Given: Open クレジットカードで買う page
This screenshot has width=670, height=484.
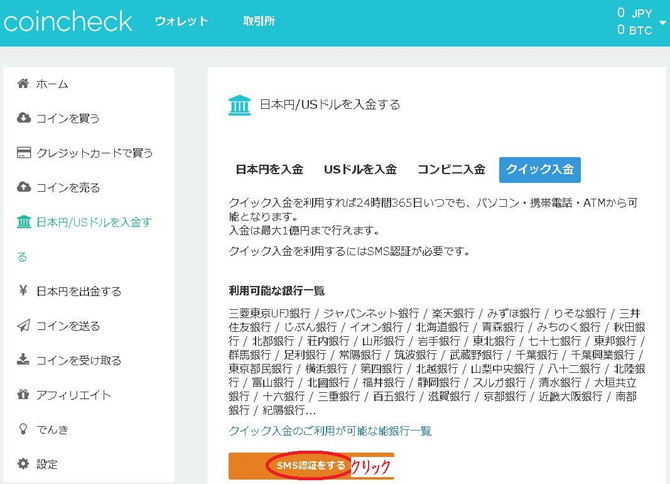Looking at the screenshot, I should coord(94,153).
